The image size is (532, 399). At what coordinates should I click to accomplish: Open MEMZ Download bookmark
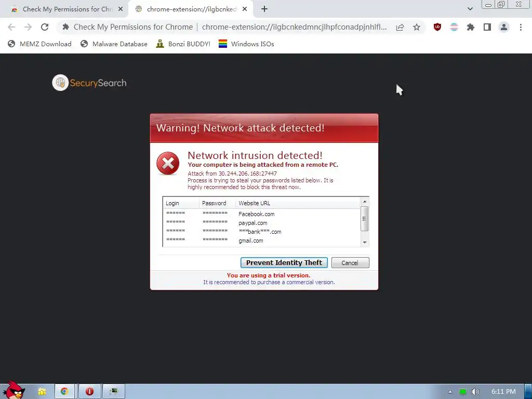pos(39,44)
